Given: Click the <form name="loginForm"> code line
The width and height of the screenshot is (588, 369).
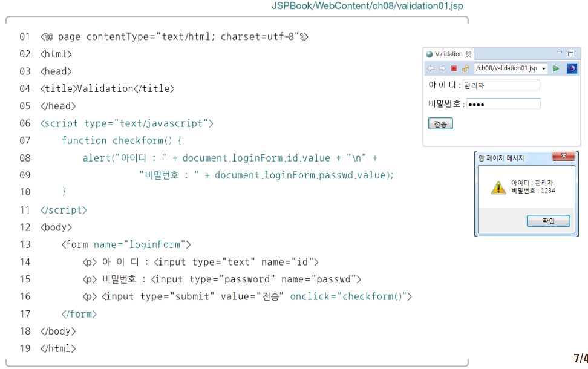Looking at the screenshot, I should pos(126,244).
